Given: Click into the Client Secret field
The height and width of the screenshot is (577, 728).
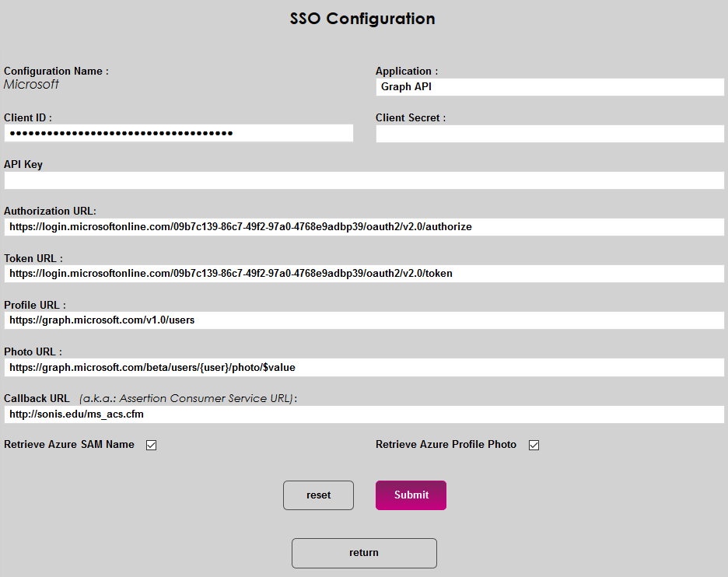Looking at the screenshot, I should coord(549,134).
